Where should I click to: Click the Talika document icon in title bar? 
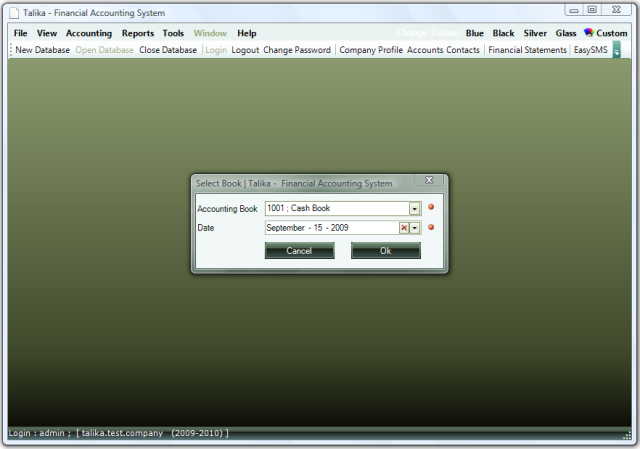click(14, 12)
